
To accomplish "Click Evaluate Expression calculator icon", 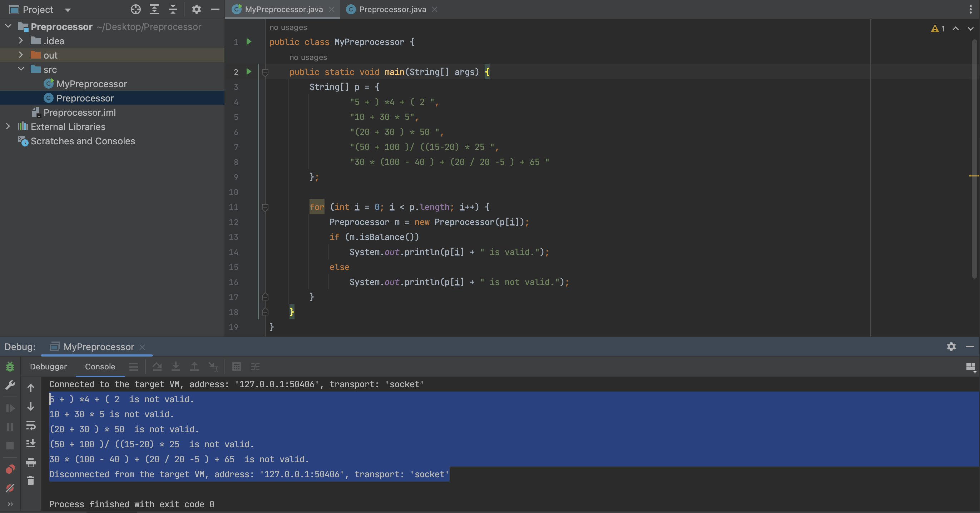I will click(236, 367).
